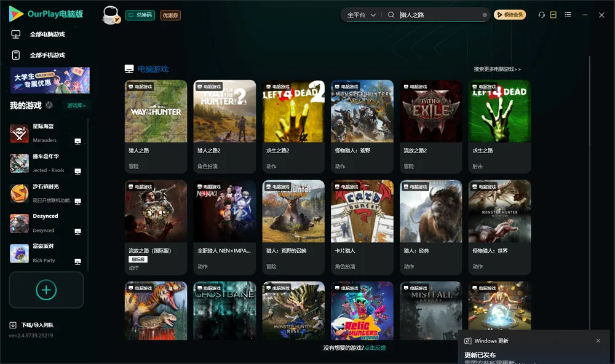615x364 pixels.
Task: Click the yellow square icon beside headset
Action: click(x=553, y=15)
